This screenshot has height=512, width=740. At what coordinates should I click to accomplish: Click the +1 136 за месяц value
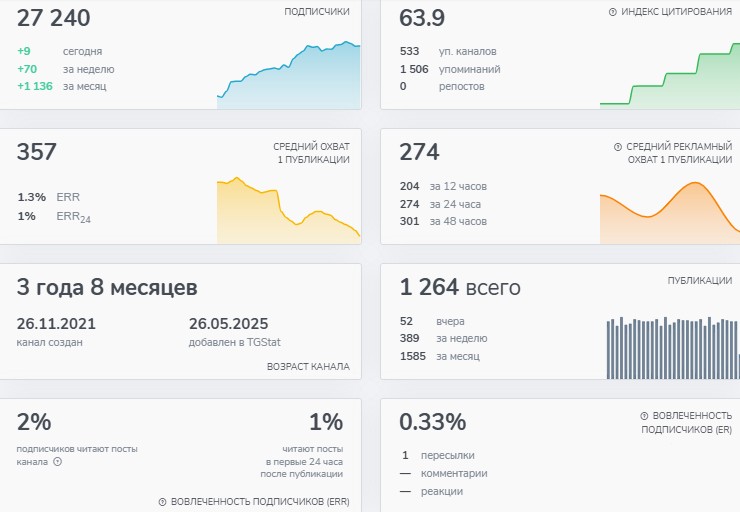coord(35,86)
